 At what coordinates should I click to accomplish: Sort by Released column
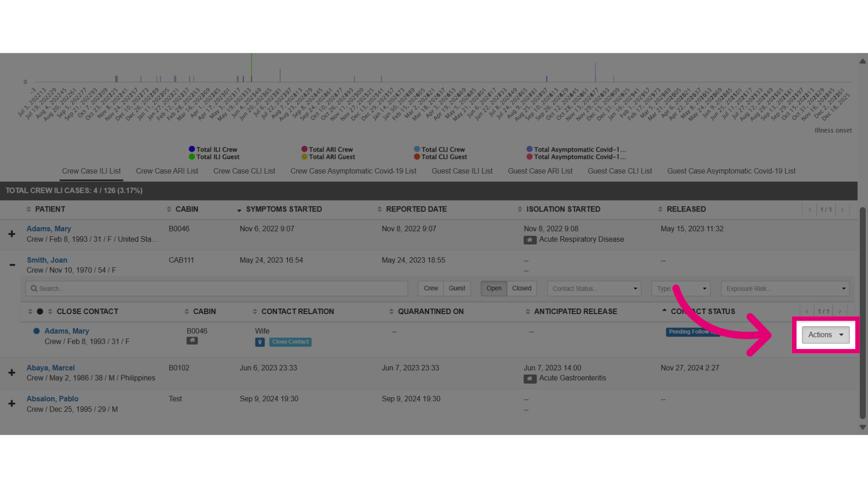(x=682, y=209)
